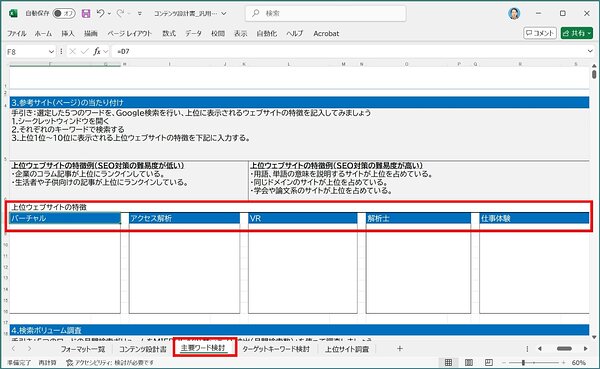The width and height of the screenshot is (600, 369).
Task: Click the zoom slider handle
Action: coord(523,362)
